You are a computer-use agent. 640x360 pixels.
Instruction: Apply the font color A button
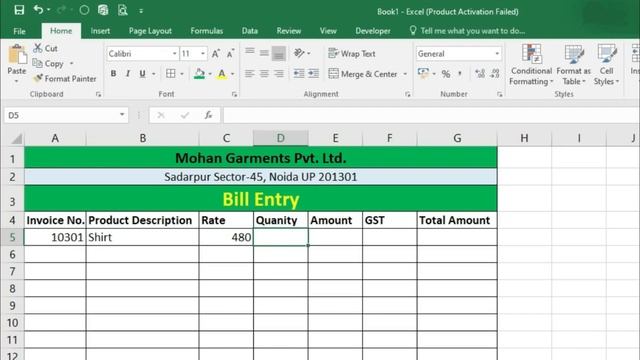(x=222, y=74)
